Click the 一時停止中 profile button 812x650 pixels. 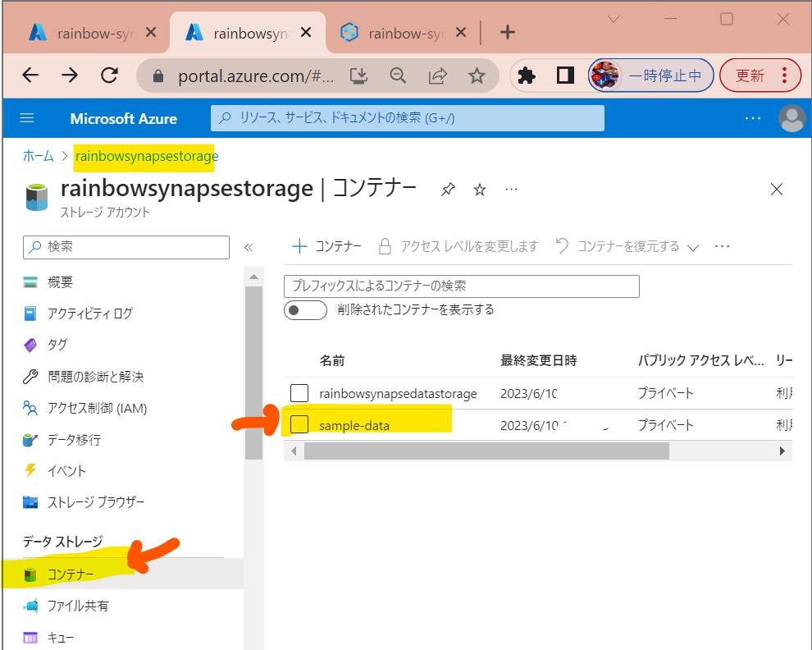(x=651, y=76)
